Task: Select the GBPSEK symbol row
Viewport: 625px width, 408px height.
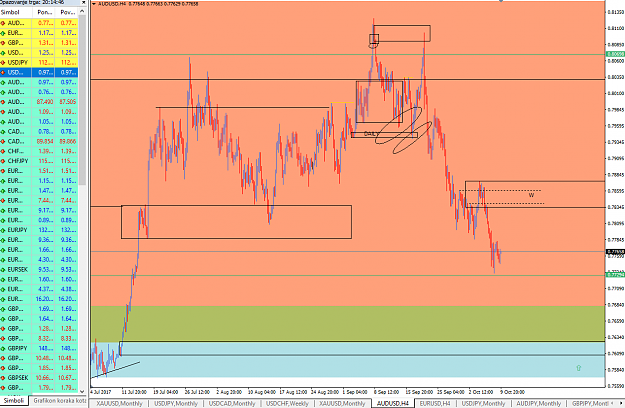Action: [39, 378]
